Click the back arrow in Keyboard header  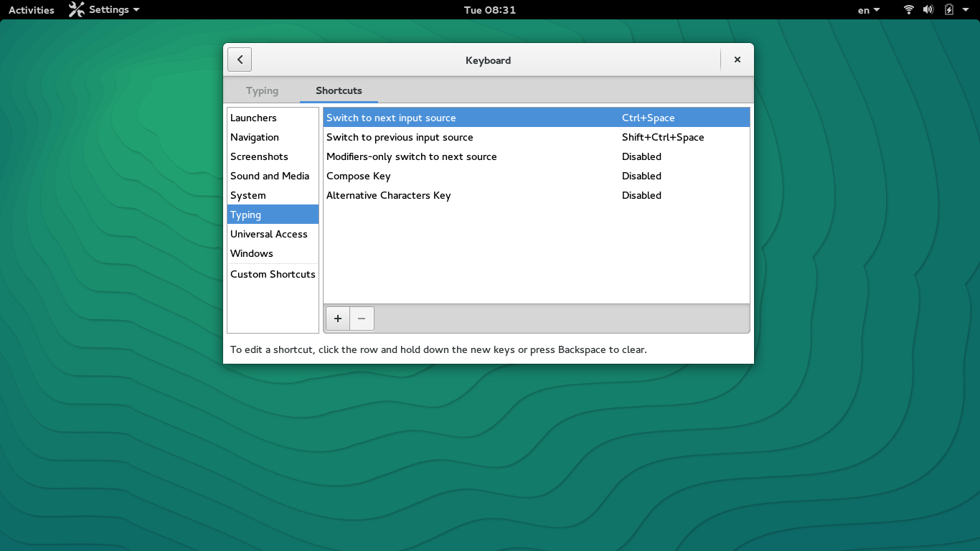[x=240, y=60]
